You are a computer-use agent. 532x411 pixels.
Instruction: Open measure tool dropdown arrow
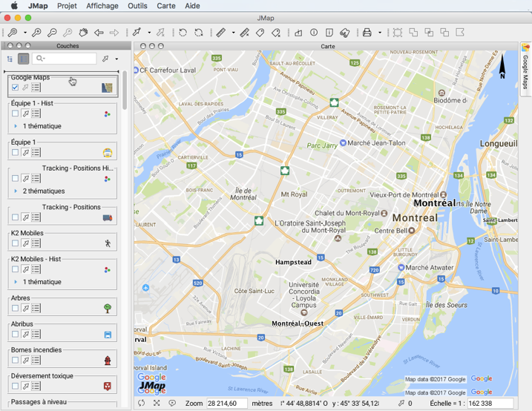[x=234, y=33]
